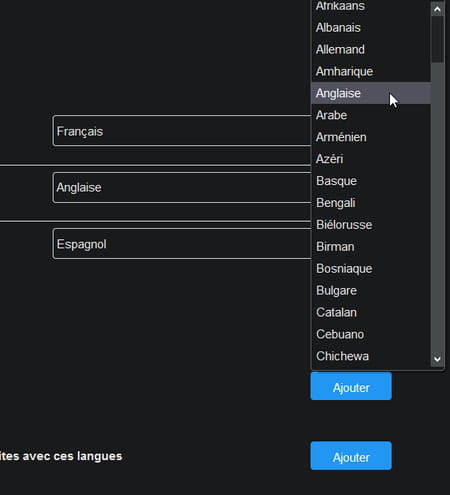The height and width of the screenshot is (495, 450).
Task: Click the lower Ajouter button beside langues text
Action: [351, 456]
